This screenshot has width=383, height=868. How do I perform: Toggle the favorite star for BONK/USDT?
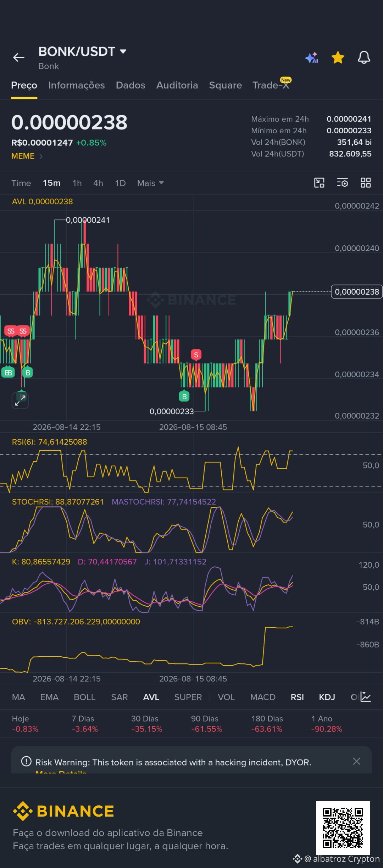338,57
